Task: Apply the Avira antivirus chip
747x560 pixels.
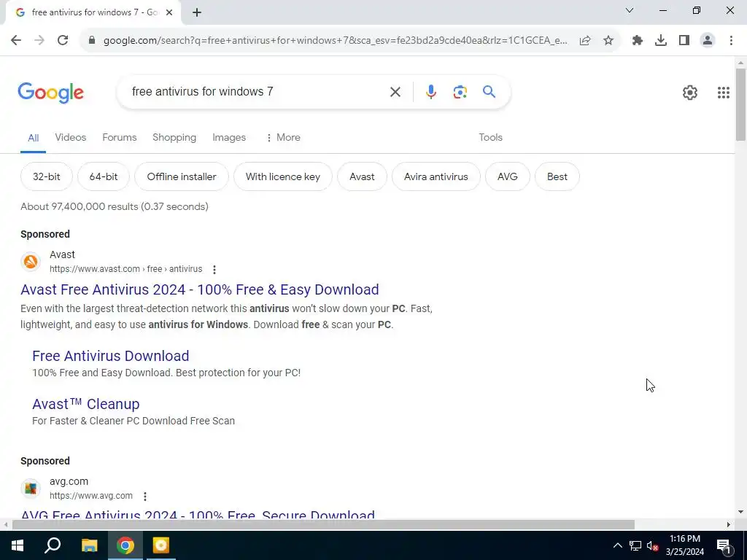Action: pos(436,176)
